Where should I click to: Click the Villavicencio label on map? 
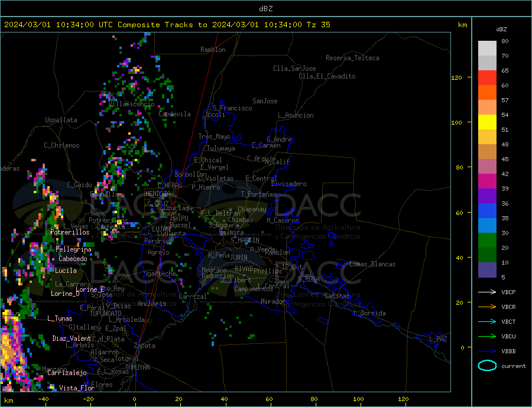click(131, 104)
